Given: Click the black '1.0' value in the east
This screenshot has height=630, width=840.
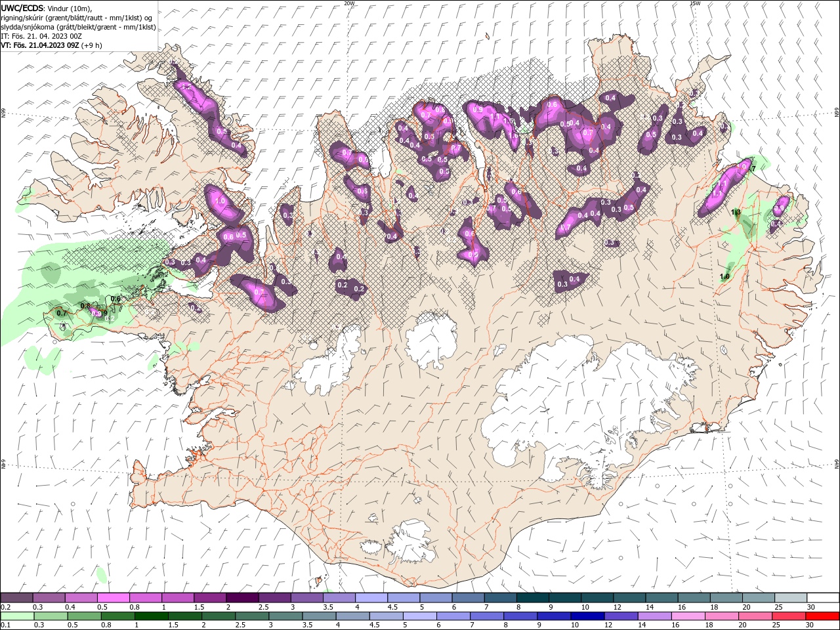Looking at the screenshot, I should tap(724, 277).
